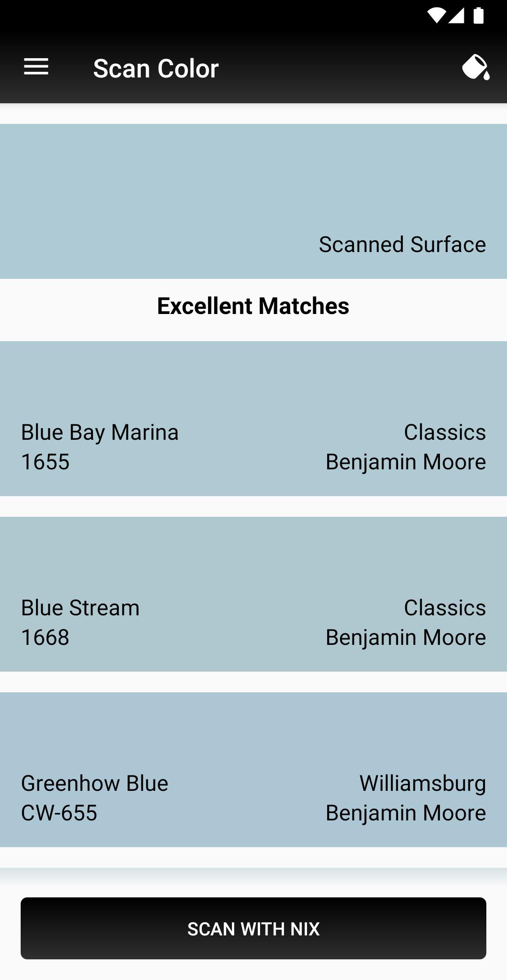Tap the cellular signal icon
The height and width of the screenshot is (980, 507).
click(456, 15)
